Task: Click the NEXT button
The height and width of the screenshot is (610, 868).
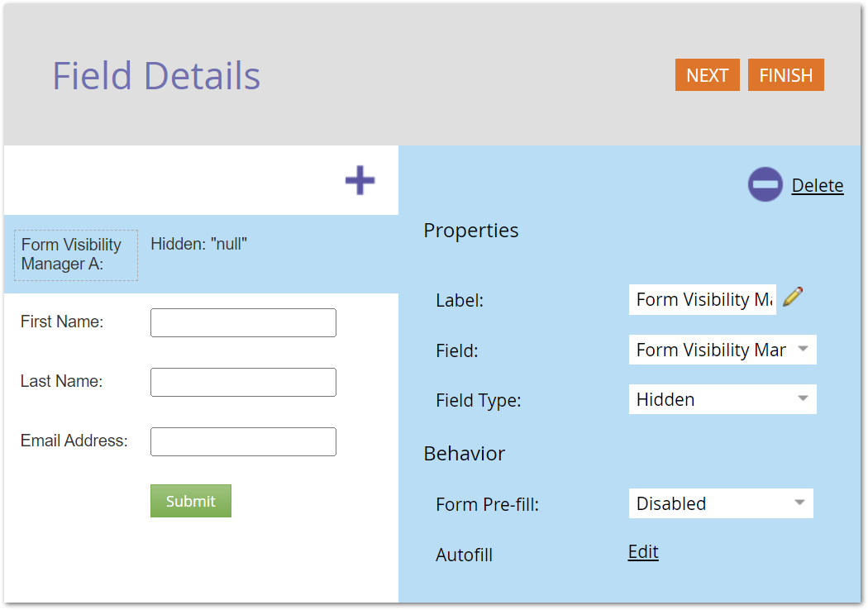Action: (707, 74)
